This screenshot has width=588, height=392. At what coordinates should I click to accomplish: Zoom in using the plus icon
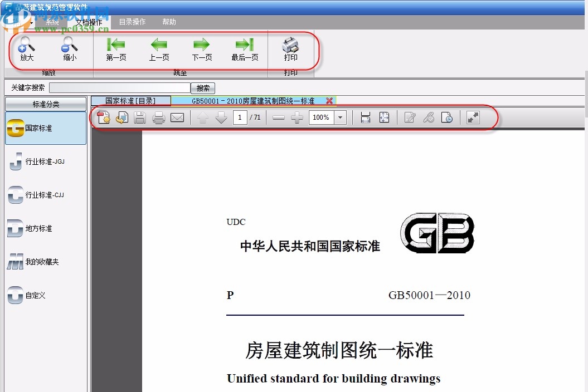click(x=297, y=117)
